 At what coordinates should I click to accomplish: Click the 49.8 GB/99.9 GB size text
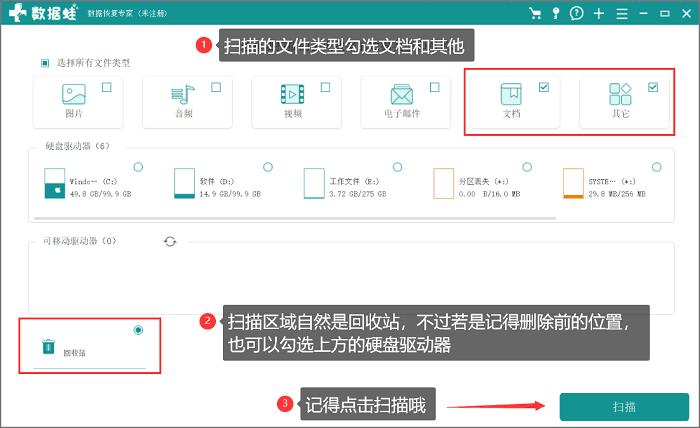click(100, 194)
